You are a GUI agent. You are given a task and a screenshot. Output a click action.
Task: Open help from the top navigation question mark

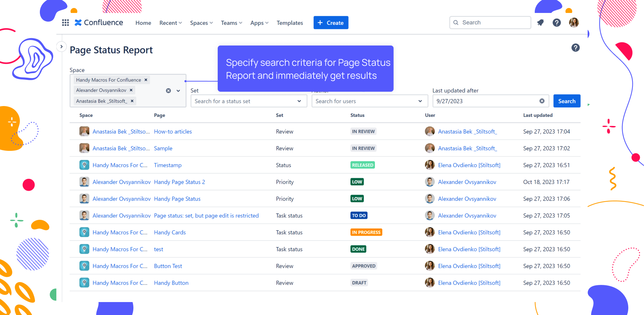click(556, 22)
